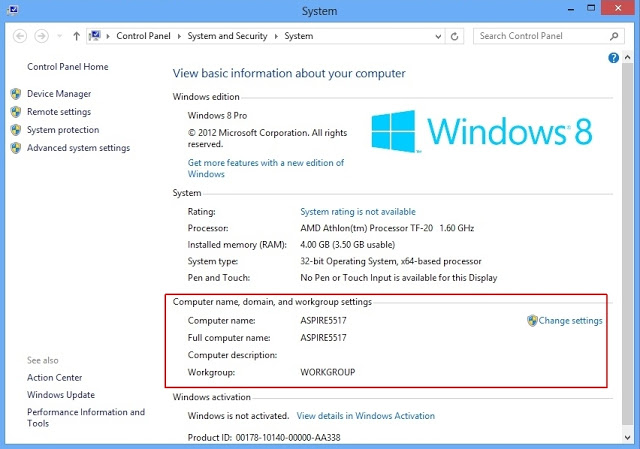Click the Product ID number text
The height and width of the screenshot is (449, 640).
coord(288,437)
